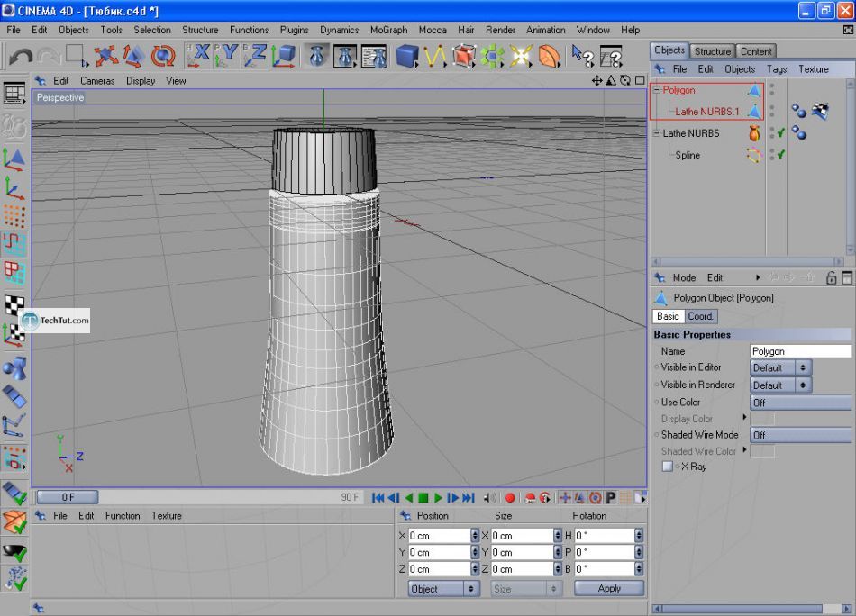
Task: Click the Undo arrow icon
Action: pos(21,56)
